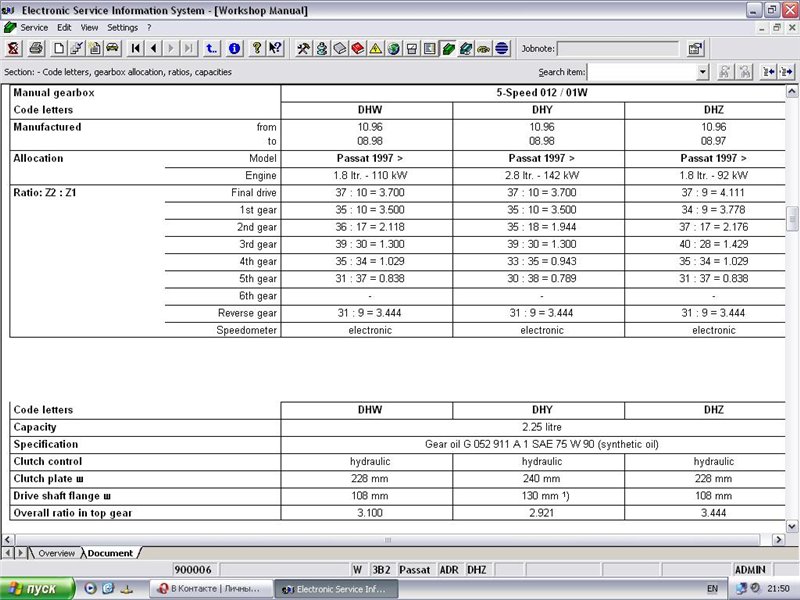Screen dimensions: 800x600
Task: Click the blue 't..' toolbar icon
Action: click(211, 48)
